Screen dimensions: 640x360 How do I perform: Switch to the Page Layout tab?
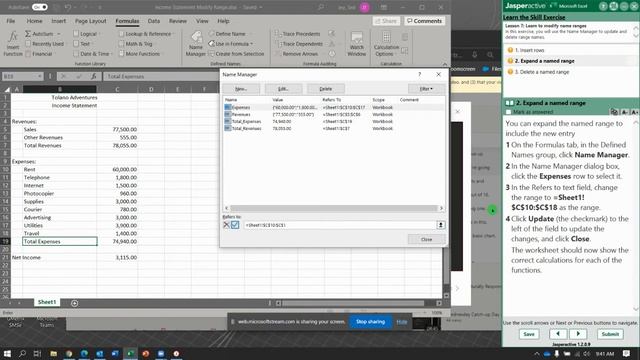[91, 21]
